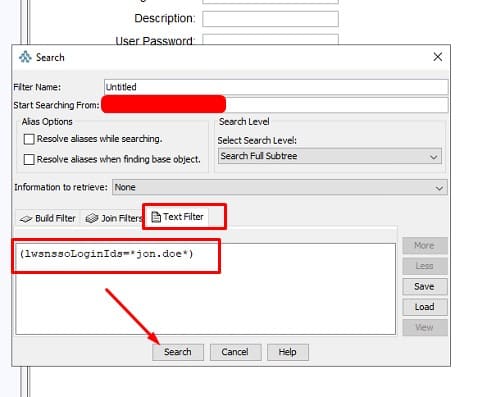
Task: Click the Start Searching From field
Action: [276, 105]
